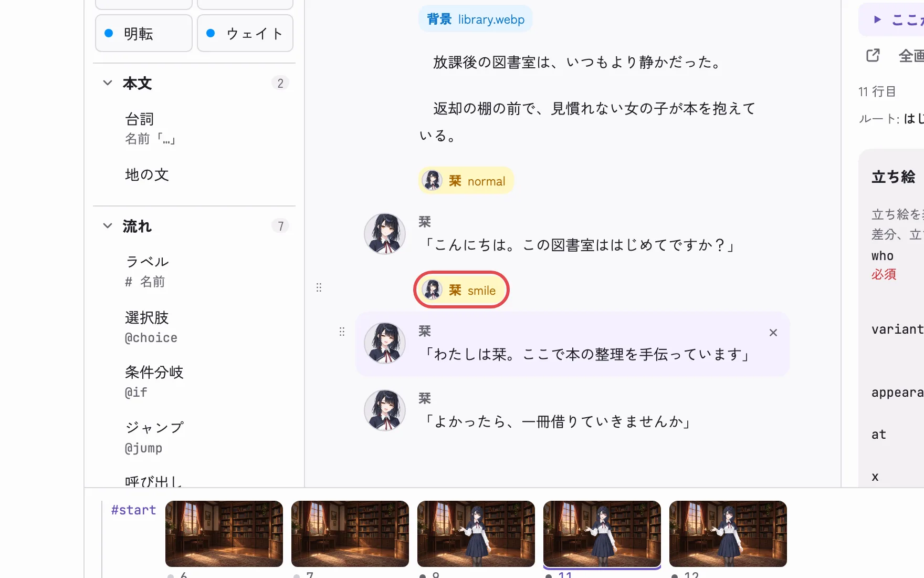Click narration text 放課後の図書室は
This screenshot has height=578, width=924.
577,63
